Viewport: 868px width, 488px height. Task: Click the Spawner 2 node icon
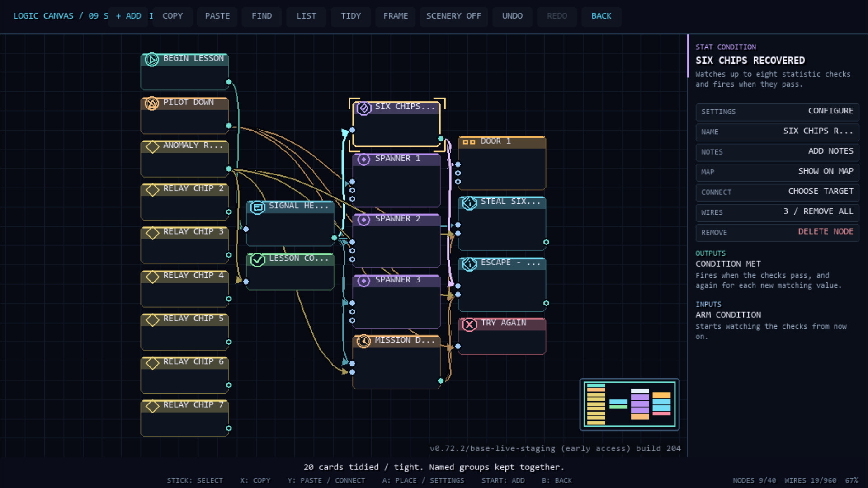tap(364, 220)
